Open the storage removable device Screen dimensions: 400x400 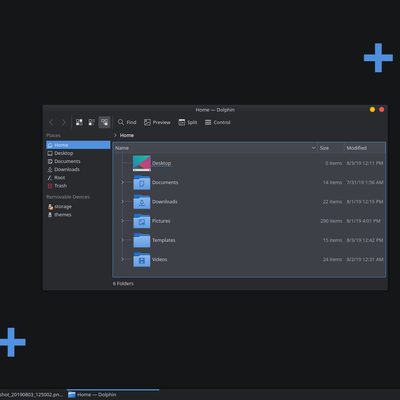click(x=78, y=207)
